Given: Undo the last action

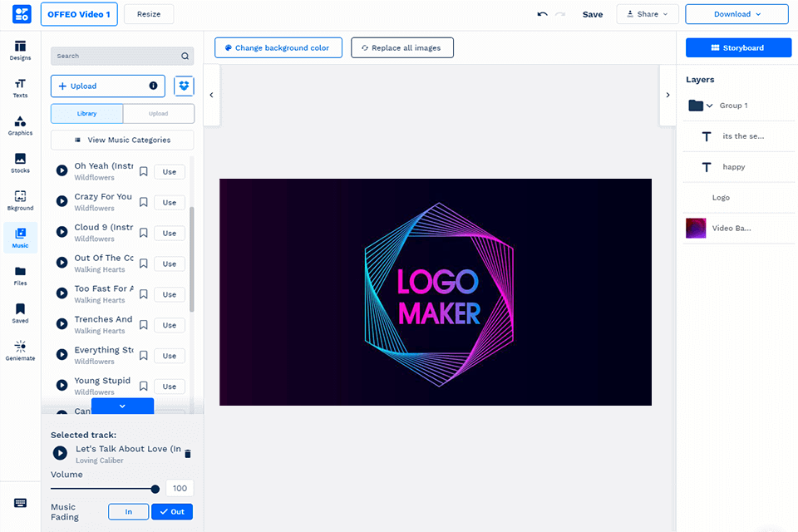Looking at the screenshot, I should (542, 14).
